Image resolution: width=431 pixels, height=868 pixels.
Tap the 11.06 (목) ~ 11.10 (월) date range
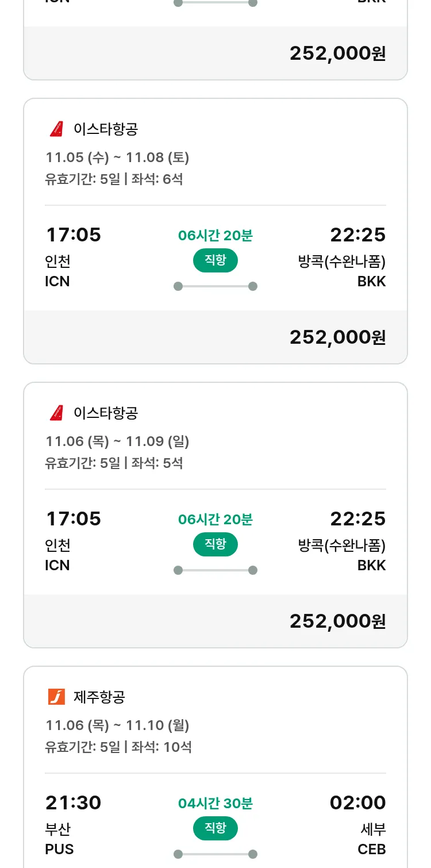(x=117, y=725)
